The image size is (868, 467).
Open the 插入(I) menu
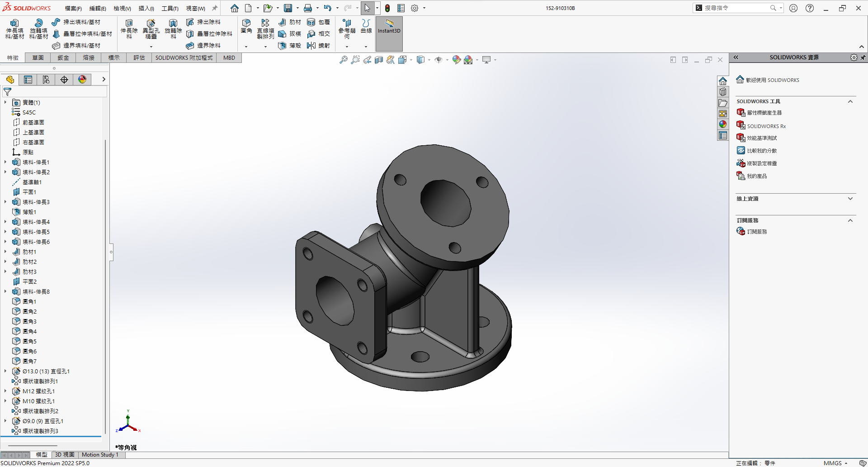click(x=146, y=9)
